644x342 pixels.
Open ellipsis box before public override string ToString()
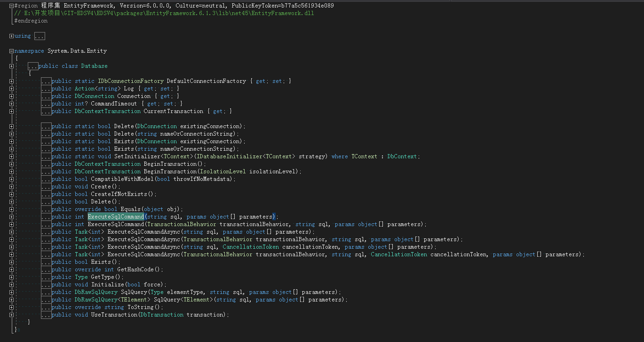(46, 307)
